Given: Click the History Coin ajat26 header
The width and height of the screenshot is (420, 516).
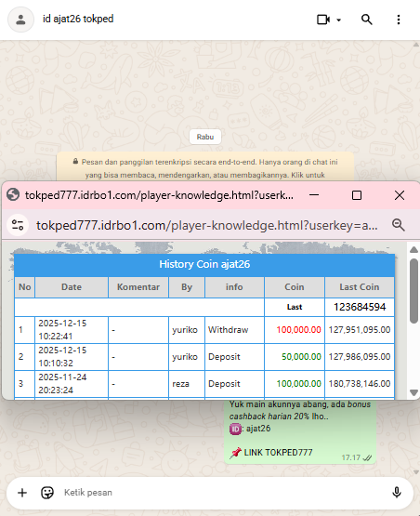Looking at the screenshot, I should point(204,264).
